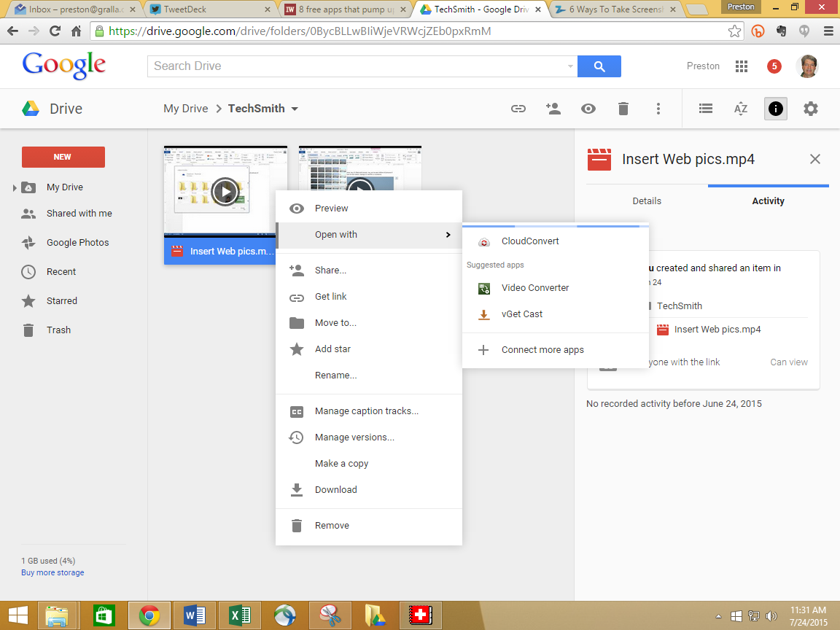Choose Manage caption tracks...

click(x=368, y=411)
